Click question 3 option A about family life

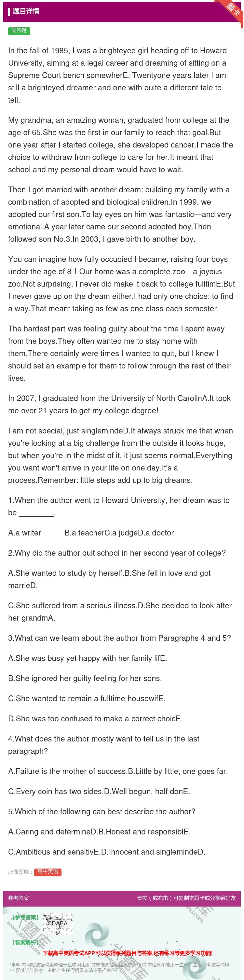pos(88,658)
